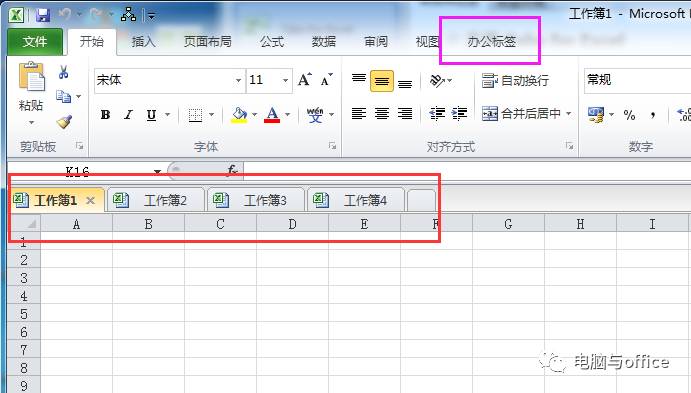
Task: Click the Undo arrow icon
Action: (65, 15)
